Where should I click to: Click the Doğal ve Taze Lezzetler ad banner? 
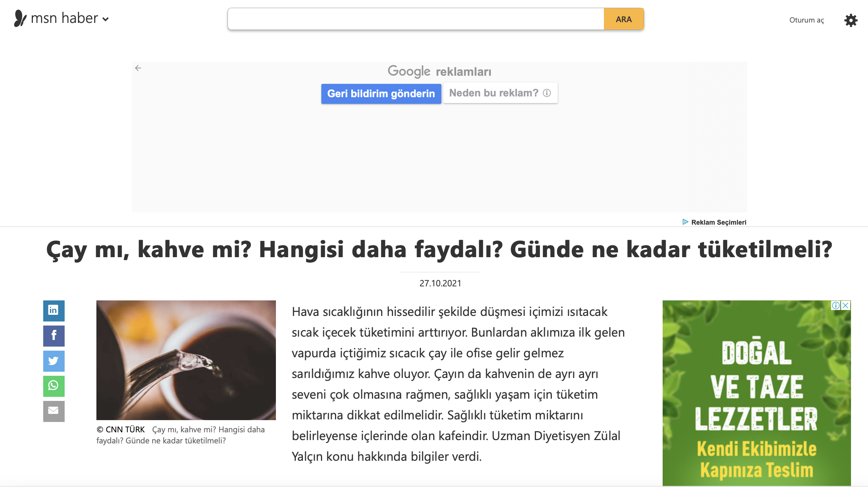coord(756,393)
